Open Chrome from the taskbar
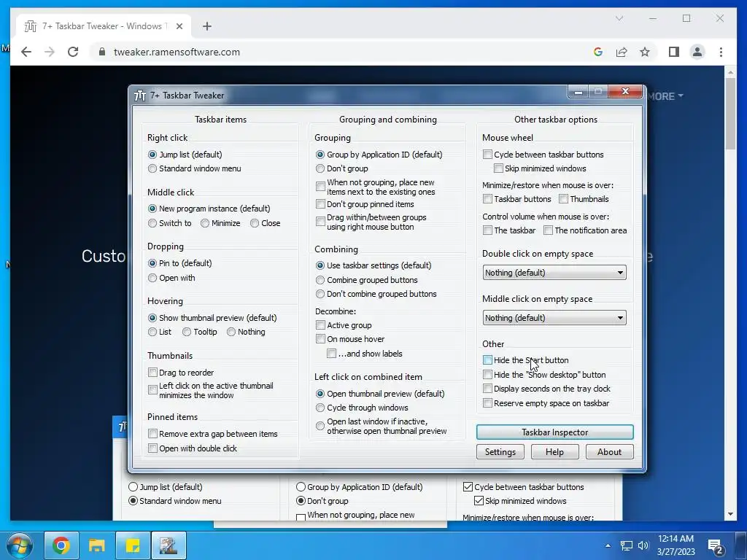The height and width of the screenshot is (560, 747). point(61,545)
